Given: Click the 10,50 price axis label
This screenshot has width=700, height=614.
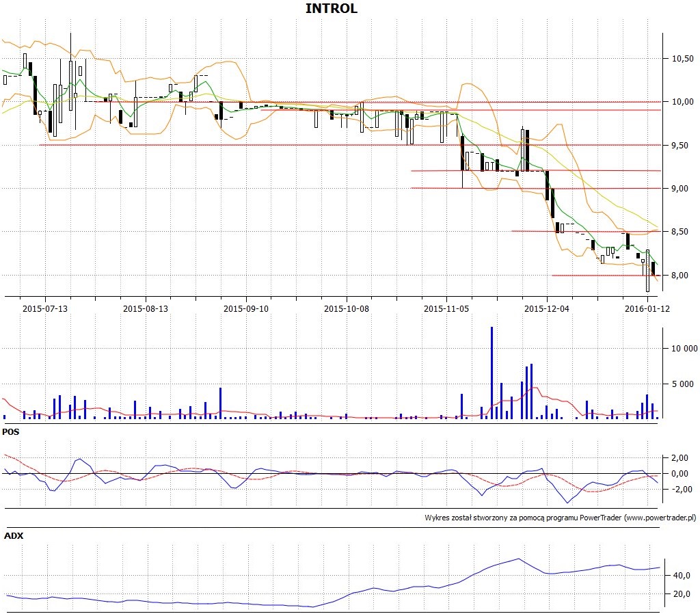Looking at the screenshot, I should tap(683, 59).
